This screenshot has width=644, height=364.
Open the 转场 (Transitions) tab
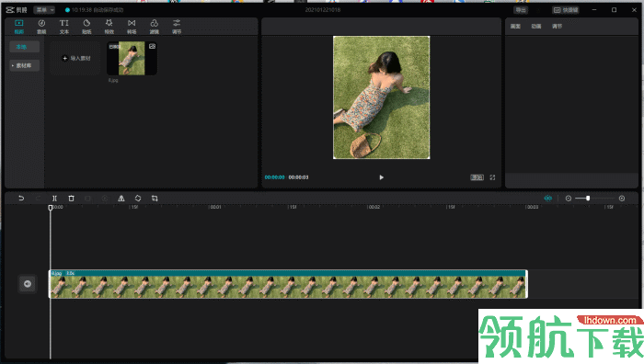click(x=132, y=27)
